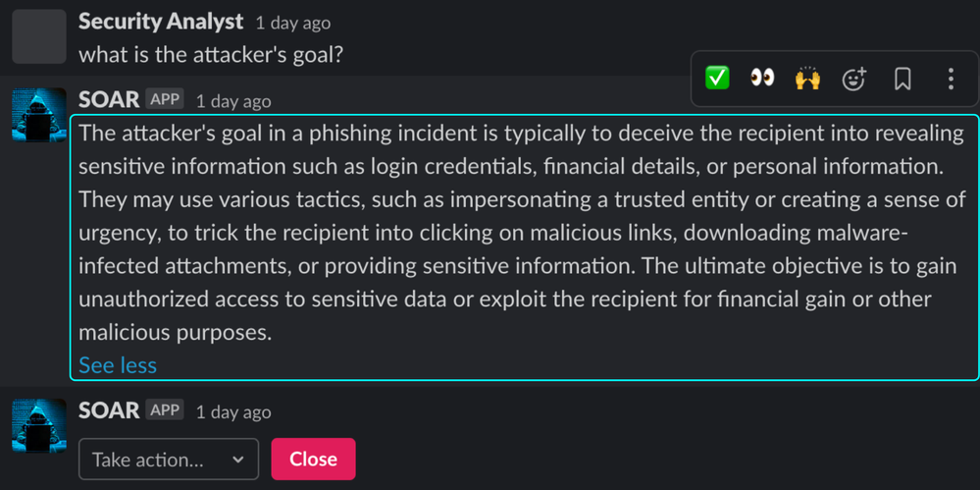The width and height of the screenshot is (980, 490).
Task: React with the green check mark emoji
Action: 717,78
